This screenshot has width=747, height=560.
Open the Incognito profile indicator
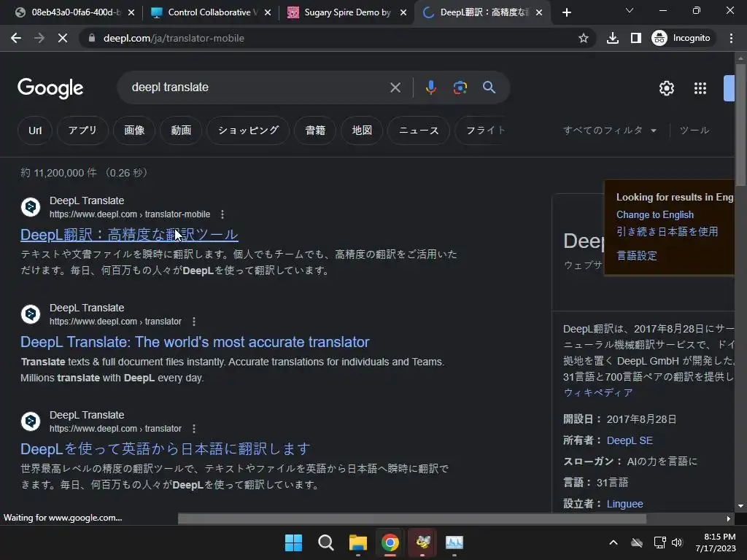tap(681, 38)
